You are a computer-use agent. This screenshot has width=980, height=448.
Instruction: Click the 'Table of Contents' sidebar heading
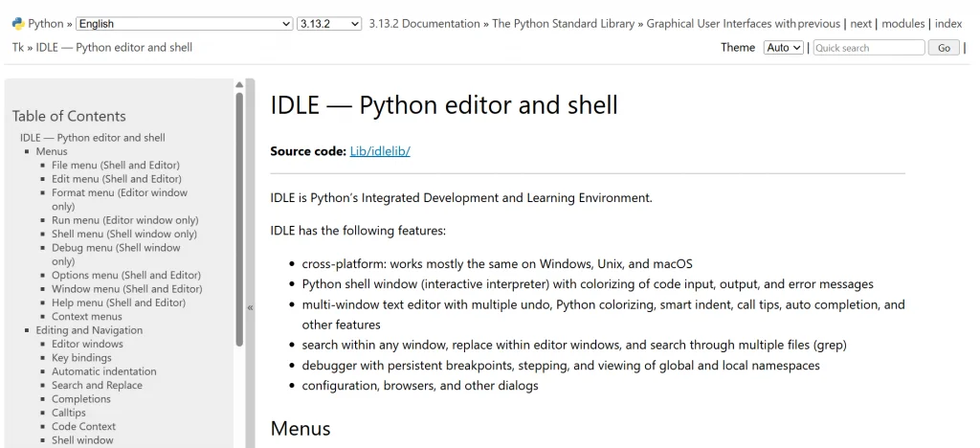(x=69, y=116)
